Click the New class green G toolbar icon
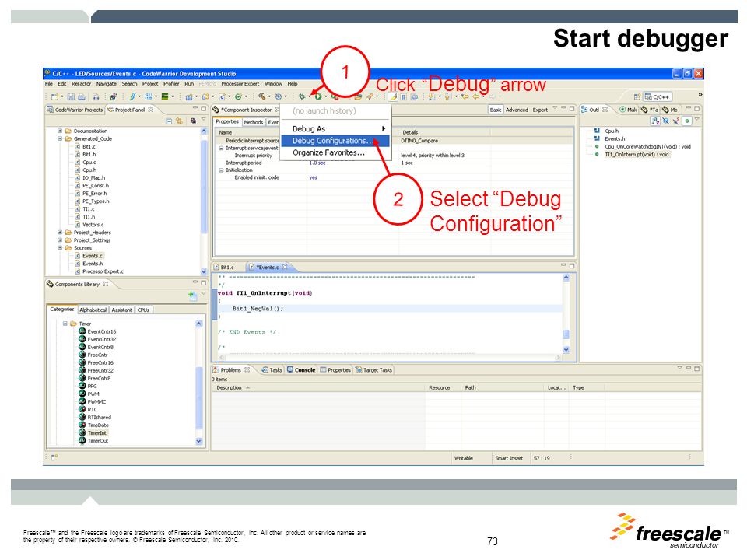Viewport: 747px width, 560px height. tap(238, 96)
